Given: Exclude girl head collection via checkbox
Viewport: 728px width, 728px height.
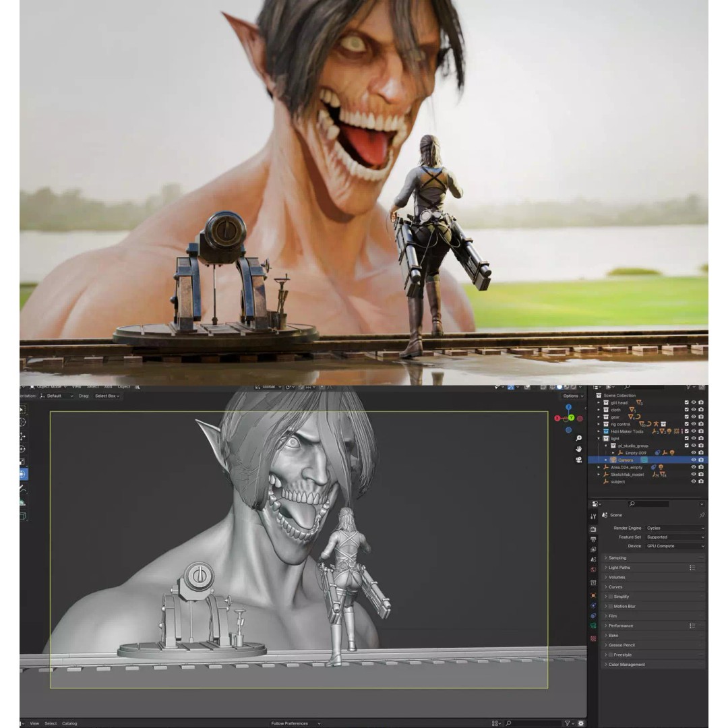Looking at the screenshot, I should 686,402.
